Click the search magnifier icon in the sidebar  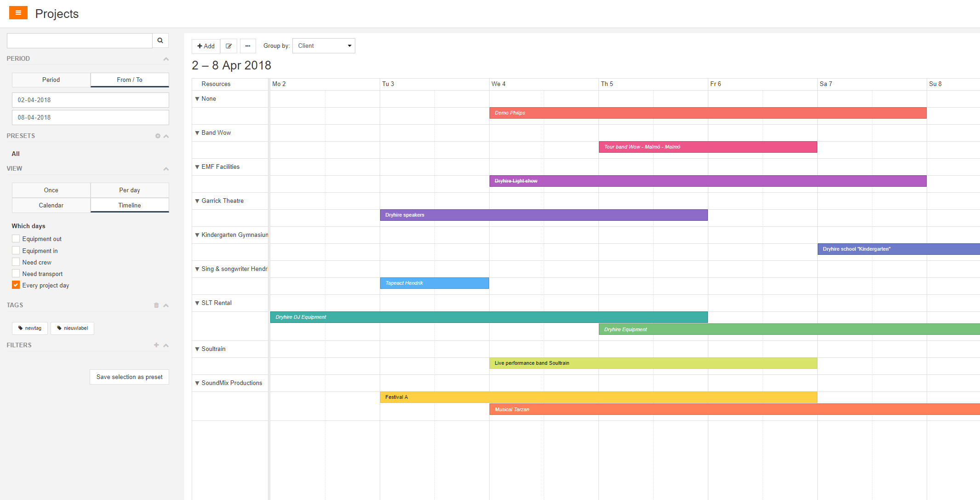(160, 40)
